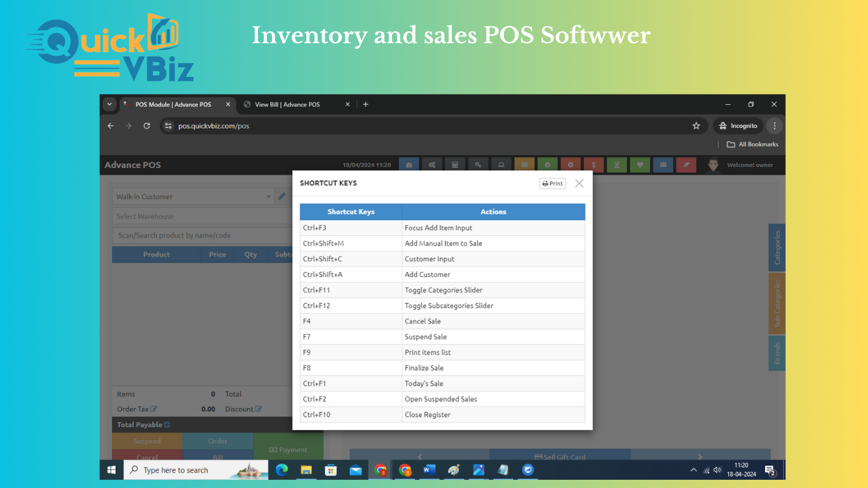Viewport: 868px width, 488px height.
Task: Open the dashboard icon in POS header
Action: (409, 165)
